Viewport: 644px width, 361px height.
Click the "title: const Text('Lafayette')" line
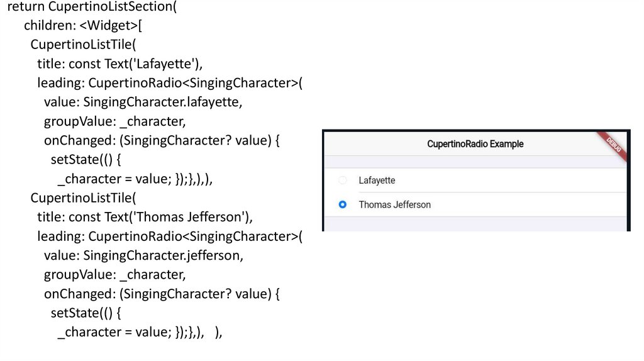pos(119,64)
